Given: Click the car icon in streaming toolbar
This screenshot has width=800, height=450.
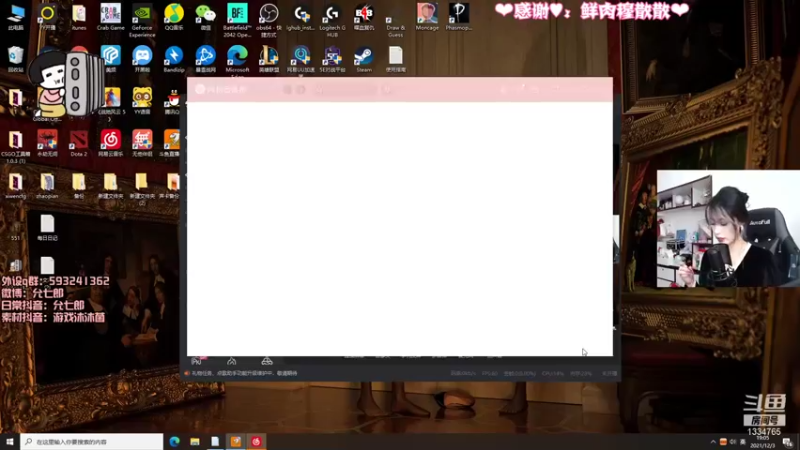Looking at the screenshot, I should [x=267, y=361].
